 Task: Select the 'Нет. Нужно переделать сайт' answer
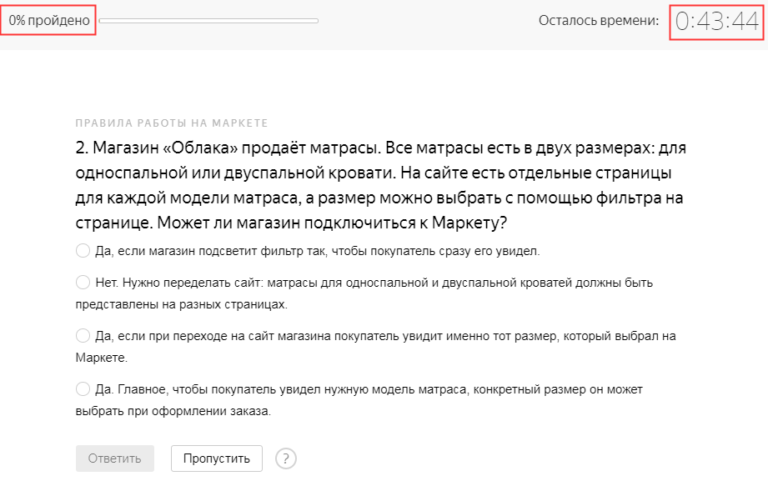coord(83,282)
